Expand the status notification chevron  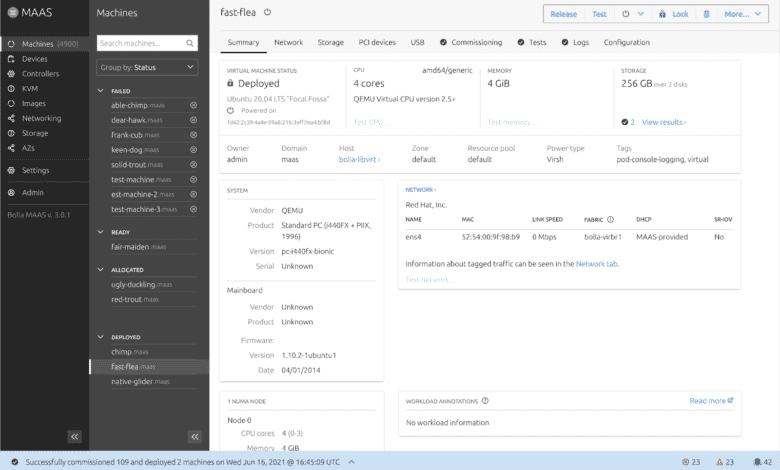click(x=351, y=462)
